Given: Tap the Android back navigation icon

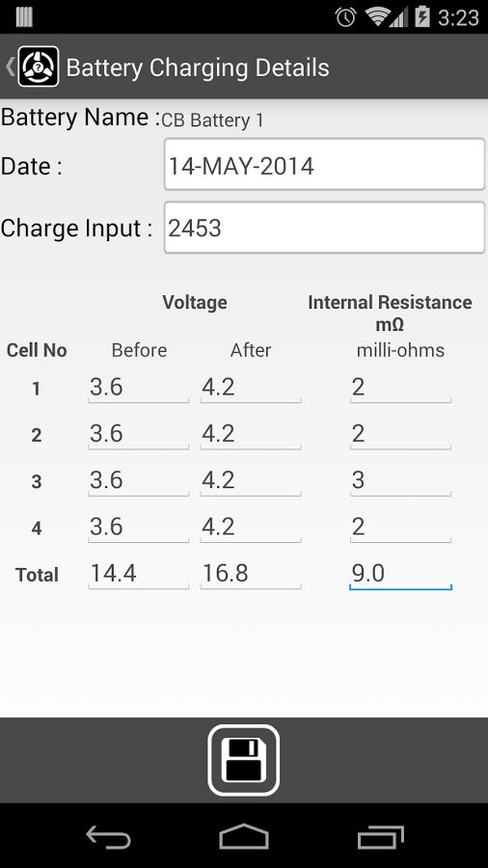Looking at the screenshot, I should 108,836.
